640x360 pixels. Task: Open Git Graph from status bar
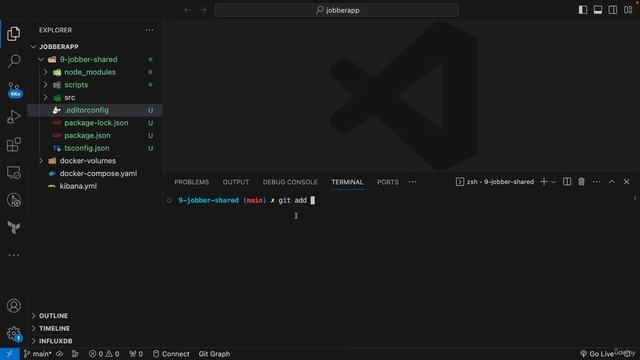(x=214, y=354)
